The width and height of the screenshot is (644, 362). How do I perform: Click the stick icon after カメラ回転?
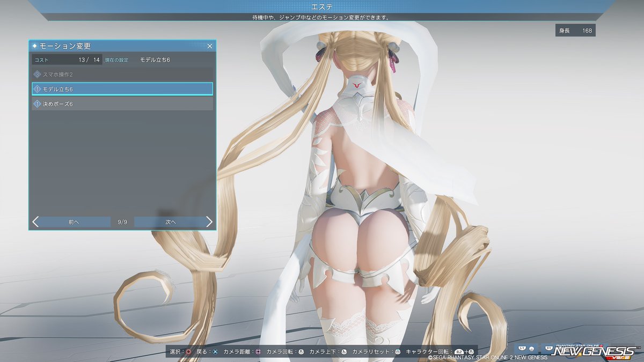tap(301, 352)
